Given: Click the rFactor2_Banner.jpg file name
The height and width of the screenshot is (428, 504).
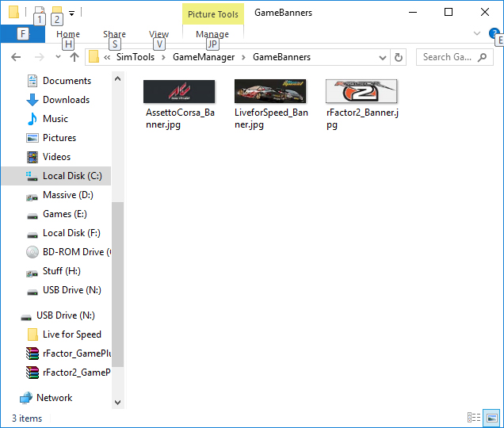Looking at the screenshot, I should (x=362, y=118).
